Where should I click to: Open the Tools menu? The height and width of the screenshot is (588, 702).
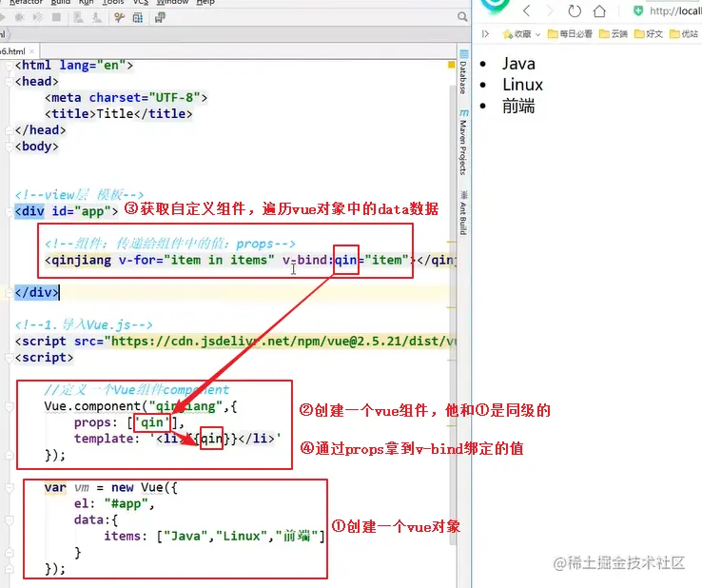[113, 2]
